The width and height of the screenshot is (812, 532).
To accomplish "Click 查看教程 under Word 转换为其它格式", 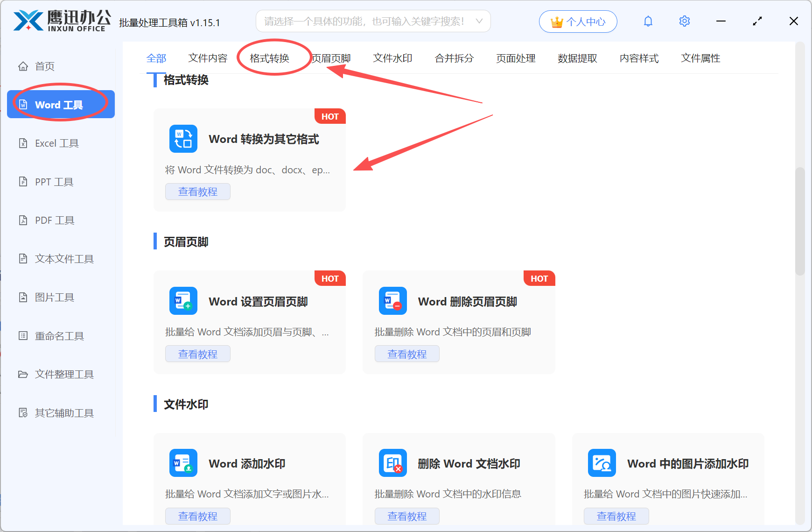I will coord(197,192).
